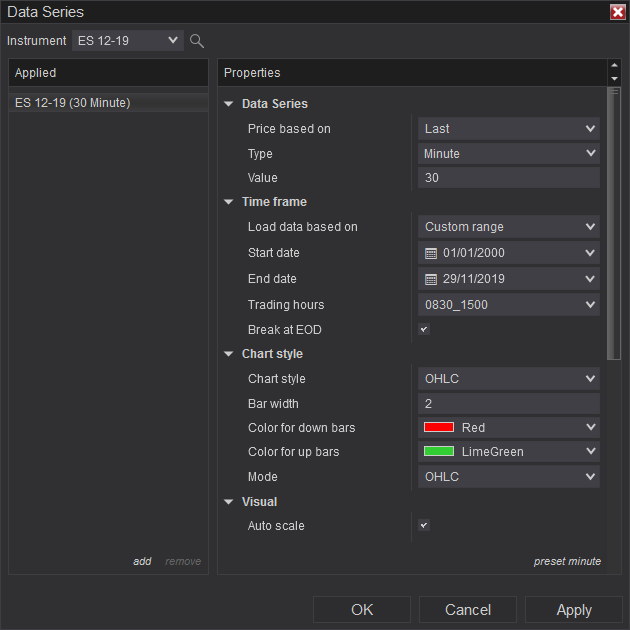Select ES 12-19 (30 Minute) applied series
The image size is (630, 630).
coord(73,103)
